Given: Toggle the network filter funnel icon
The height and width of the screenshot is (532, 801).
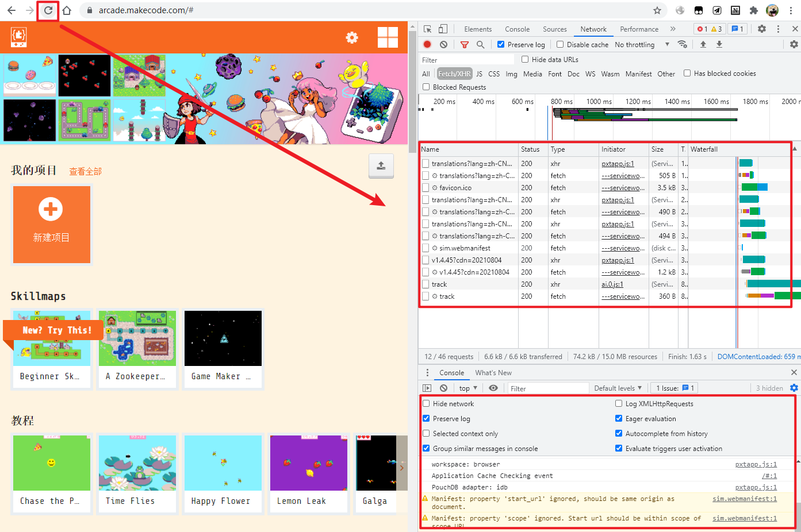Looking at the screenshot, I should click(x=465, y=44).
